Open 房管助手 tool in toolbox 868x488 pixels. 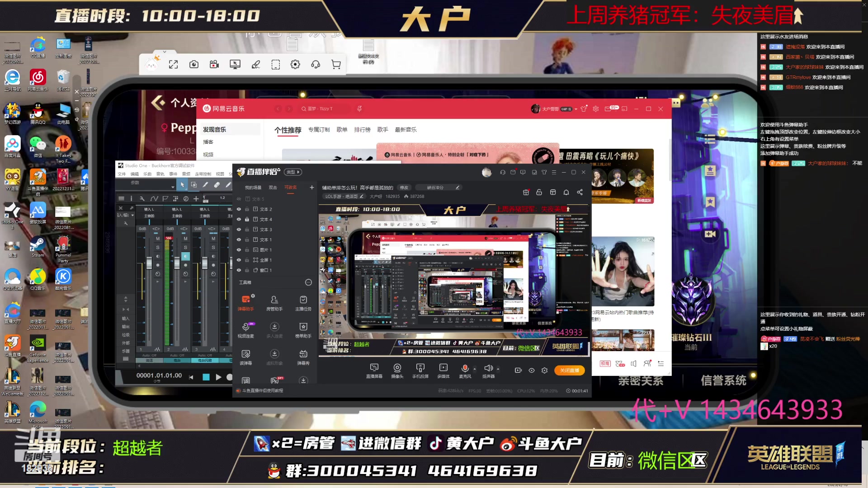(x=274, y=302)
